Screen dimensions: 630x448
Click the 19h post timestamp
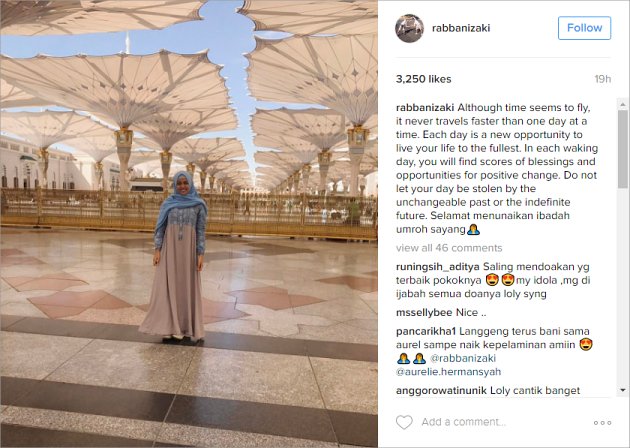pos(603,79)
